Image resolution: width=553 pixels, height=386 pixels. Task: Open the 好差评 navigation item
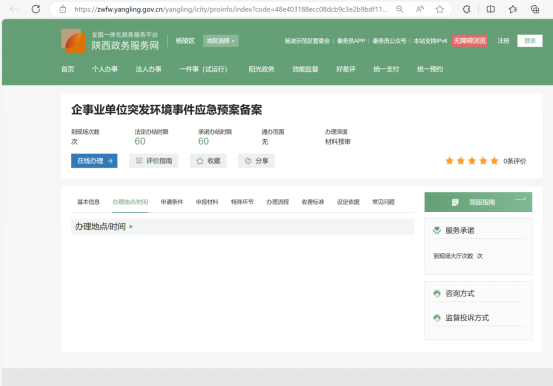[x=346, y=69]
